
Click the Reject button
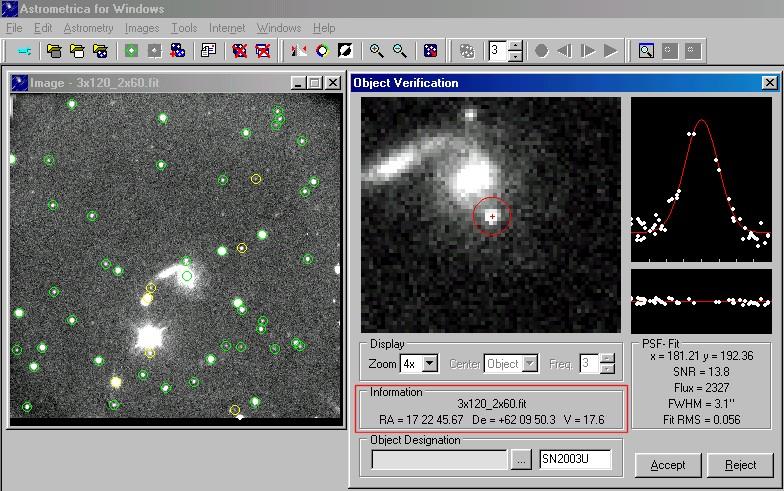point(740,465)
